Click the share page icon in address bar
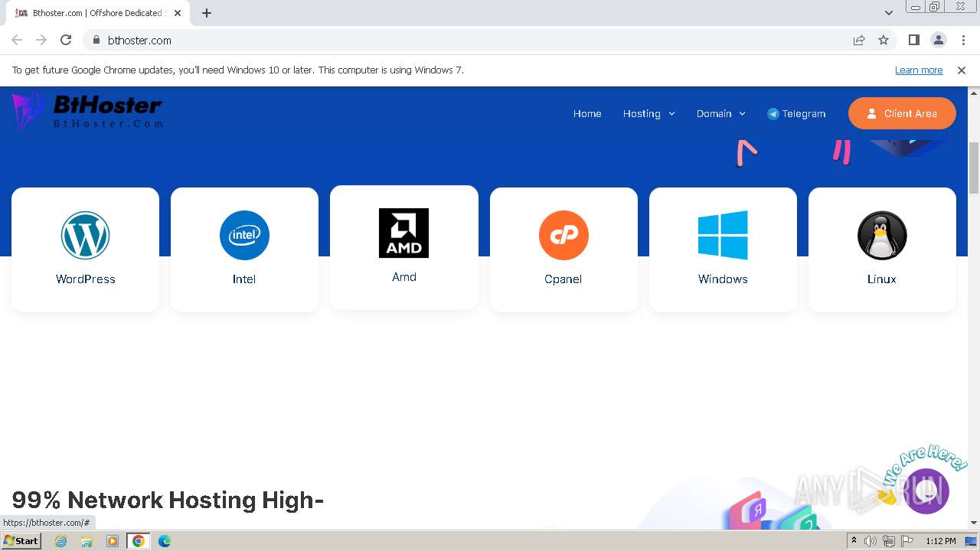The image size is (980, 551). pyautogui.click(x=859, y=40)
